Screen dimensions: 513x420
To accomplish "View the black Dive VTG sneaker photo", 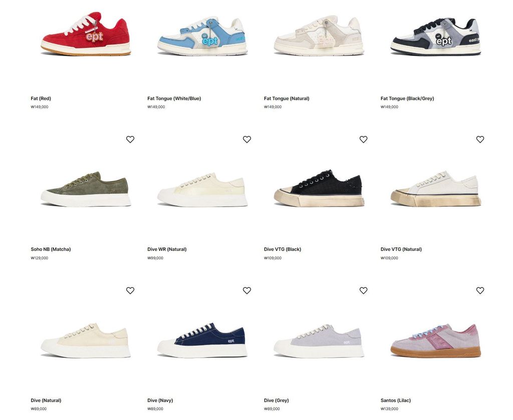I will coord(319,188).
